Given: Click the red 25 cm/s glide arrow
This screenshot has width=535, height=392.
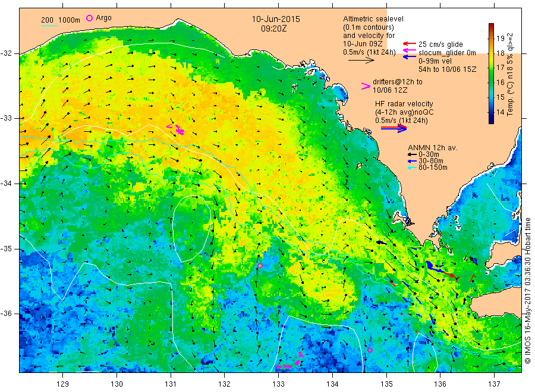Looking at the screenshot, I should (x=409, y=43).
